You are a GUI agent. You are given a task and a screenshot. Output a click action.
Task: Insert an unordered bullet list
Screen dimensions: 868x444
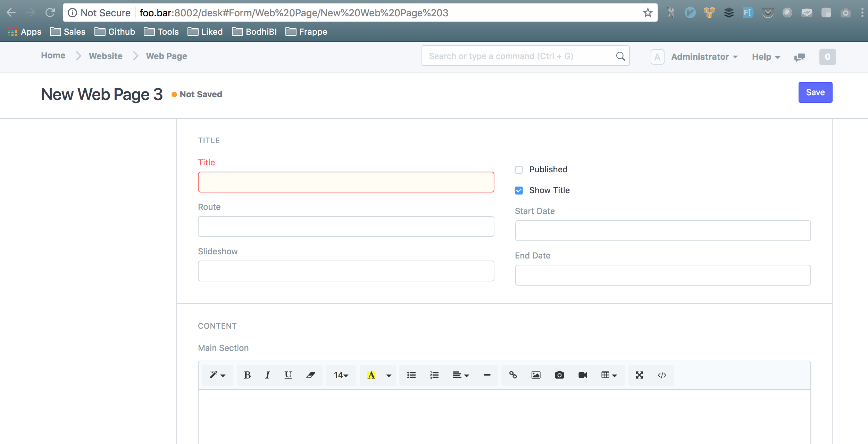point(411,375)
